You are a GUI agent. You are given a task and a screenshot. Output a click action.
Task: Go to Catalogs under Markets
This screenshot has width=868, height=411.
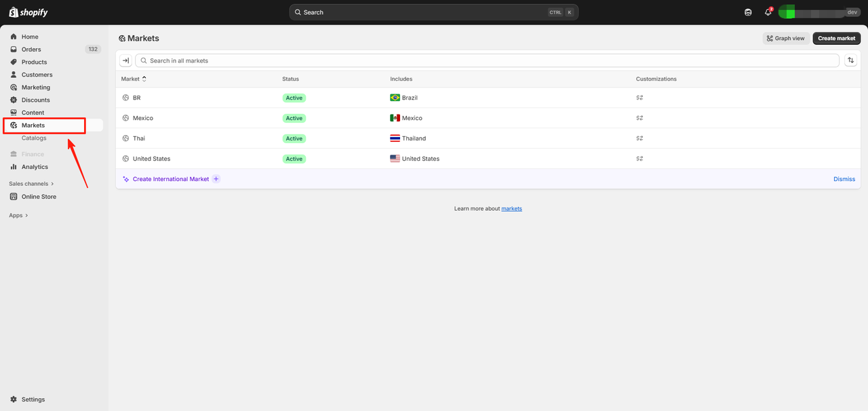coord(34,138)
